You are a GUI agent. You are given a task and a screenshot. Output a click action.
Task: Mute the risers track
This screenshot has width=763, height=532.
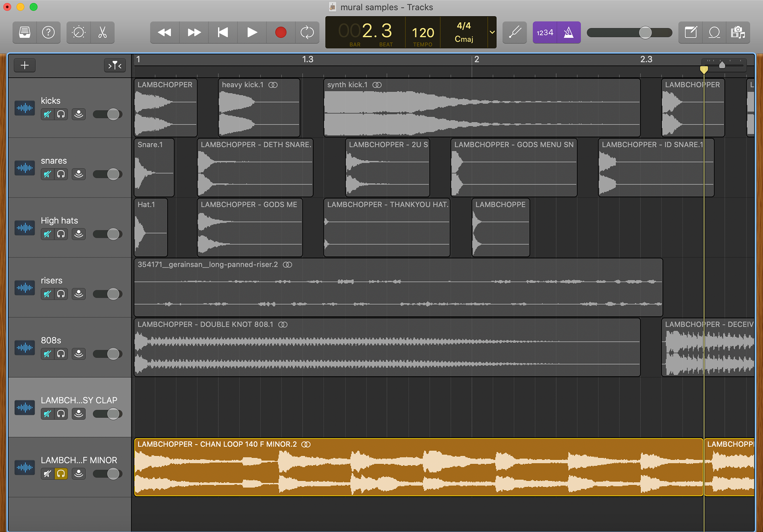pyautogui.click(x=47, y=294)
